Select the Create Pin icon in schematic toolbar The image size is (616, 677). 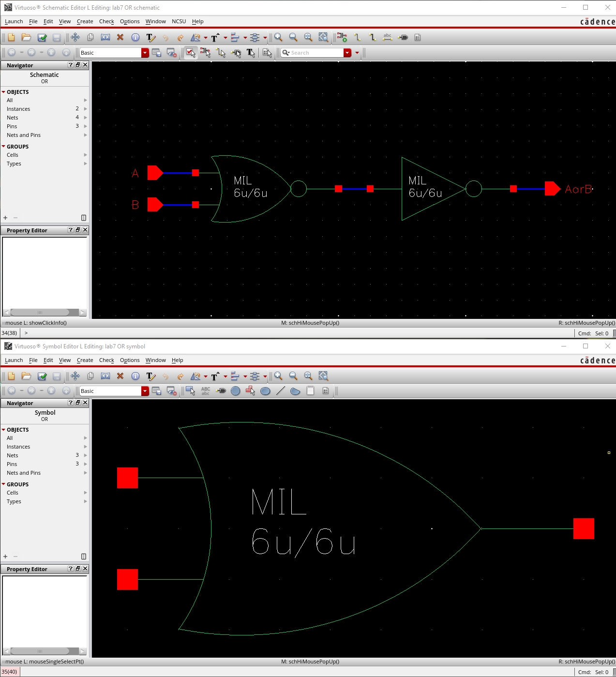[x=403, y=37]
